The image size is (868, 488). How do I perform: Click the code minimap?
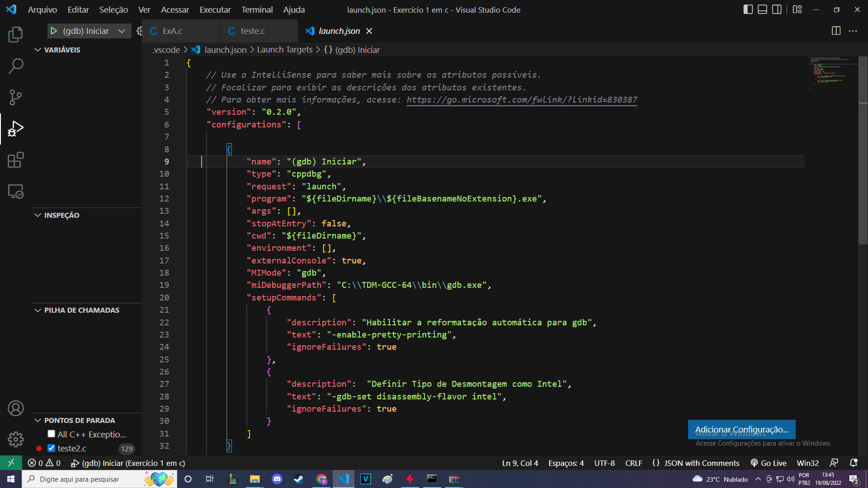[x=833, y=72]
